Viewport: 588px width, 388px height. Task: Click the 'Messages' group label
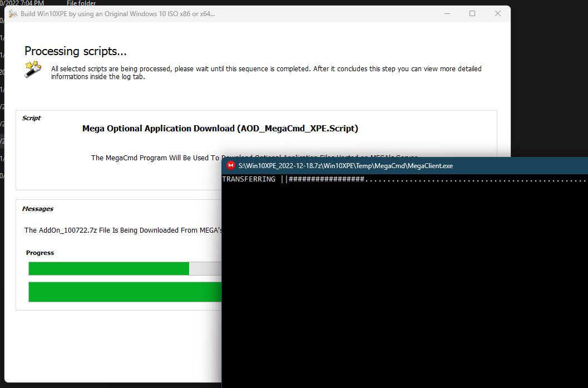[37, 209]
